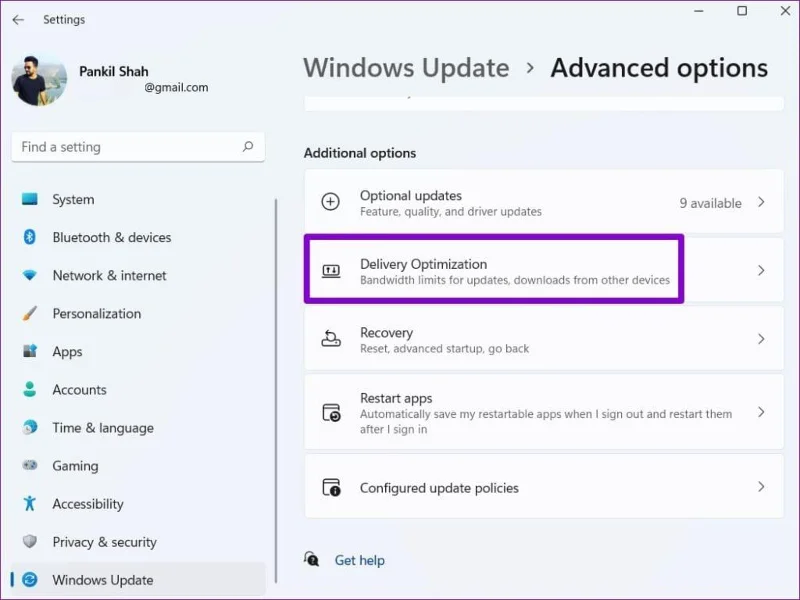
Task: Click Windows Update breadcrumb link
Action: pyautogui.click(x=406, y=68)
